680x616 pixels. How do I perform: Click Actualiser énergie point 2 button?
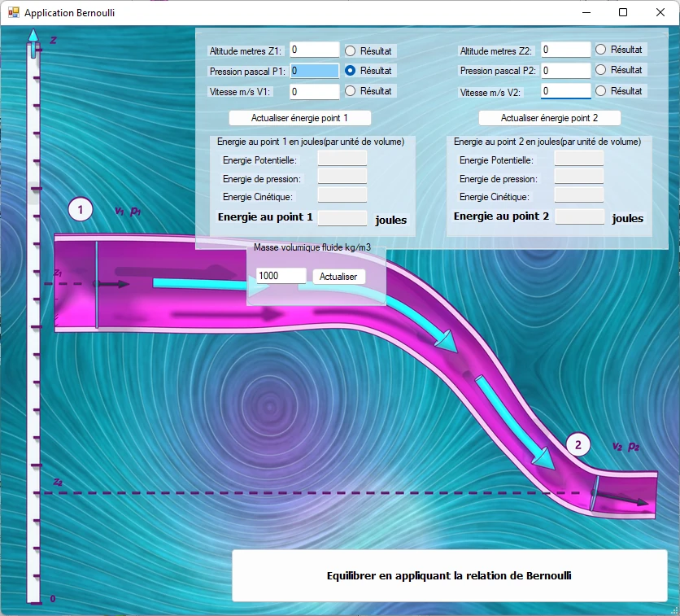coord(550,118)
